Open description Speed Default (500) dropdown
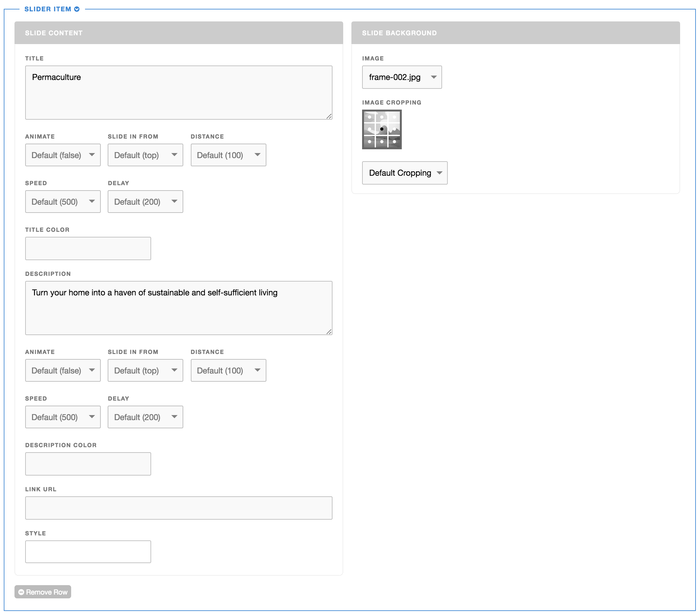 pyautogui.click(x=63, y=417)
